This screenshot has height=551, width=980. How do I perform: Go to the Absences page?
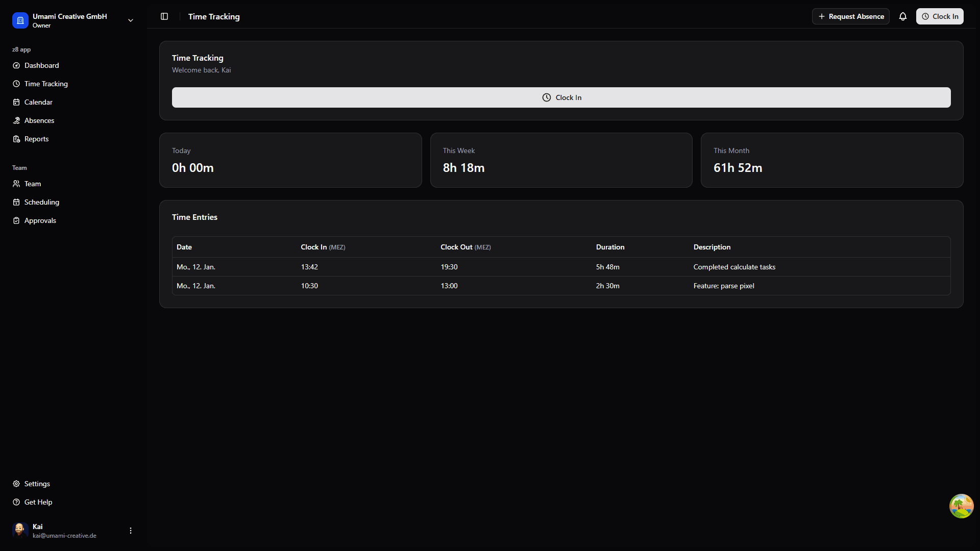(x=39, y=120)
